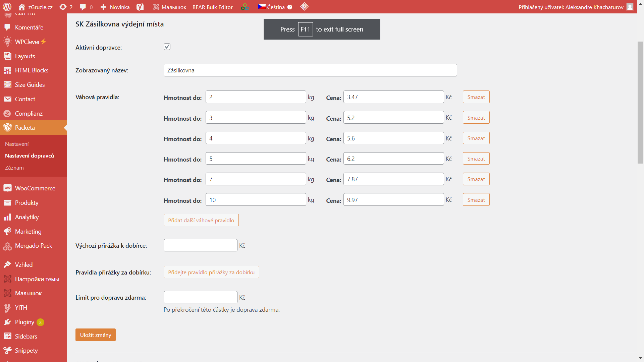Click the Hmotnost do field containing 7
The image size is (644, 362).
256,179
